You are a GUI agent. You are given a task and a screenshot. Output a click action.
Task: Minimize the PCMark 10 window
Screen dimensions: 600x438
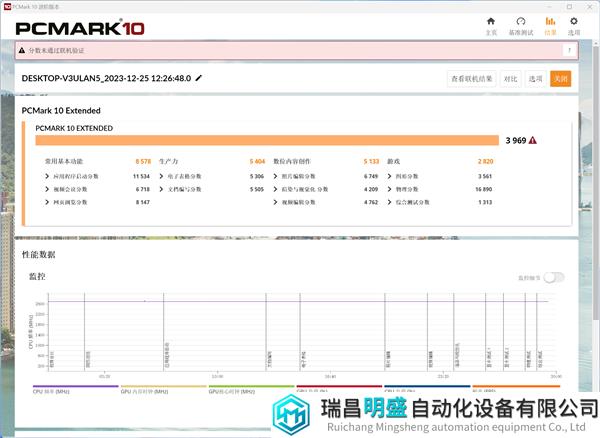[550, 7]
